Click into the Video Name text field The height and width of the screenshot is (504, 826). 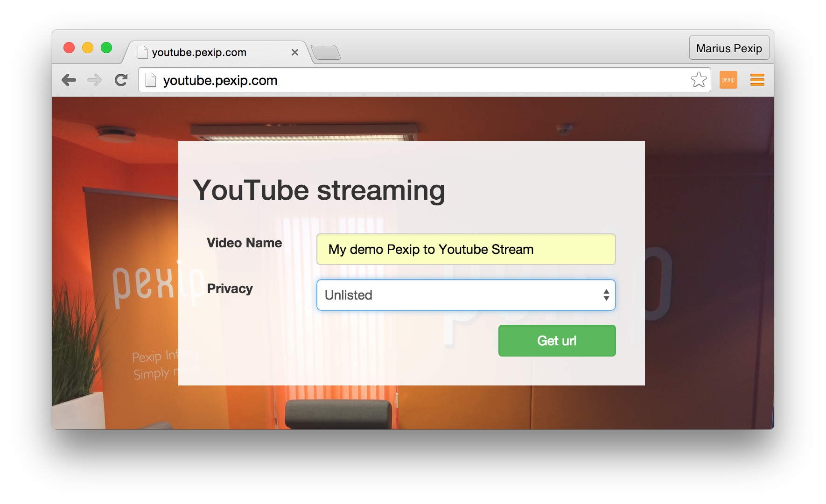coord(466,249)
